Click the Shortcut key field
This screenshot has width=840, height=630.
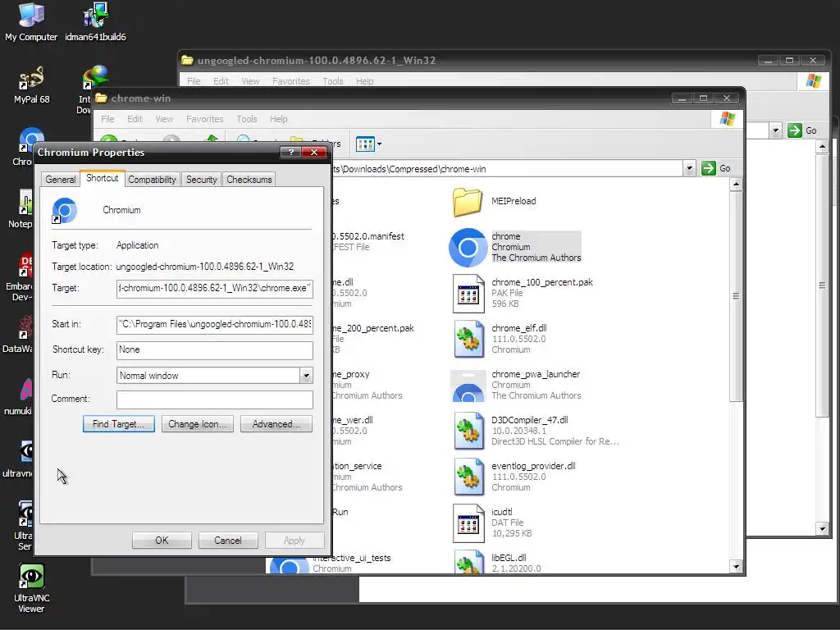click(x=214, y=349)
